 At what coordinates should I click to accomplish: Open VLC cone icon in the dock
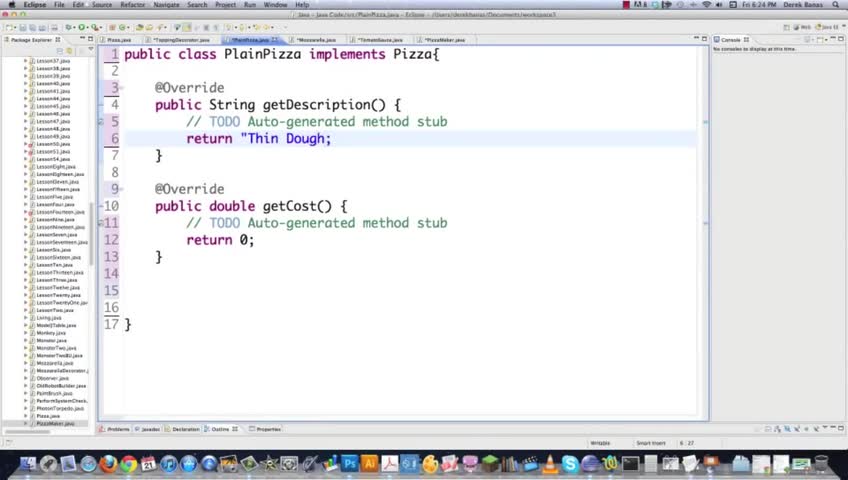coord(549,463)
